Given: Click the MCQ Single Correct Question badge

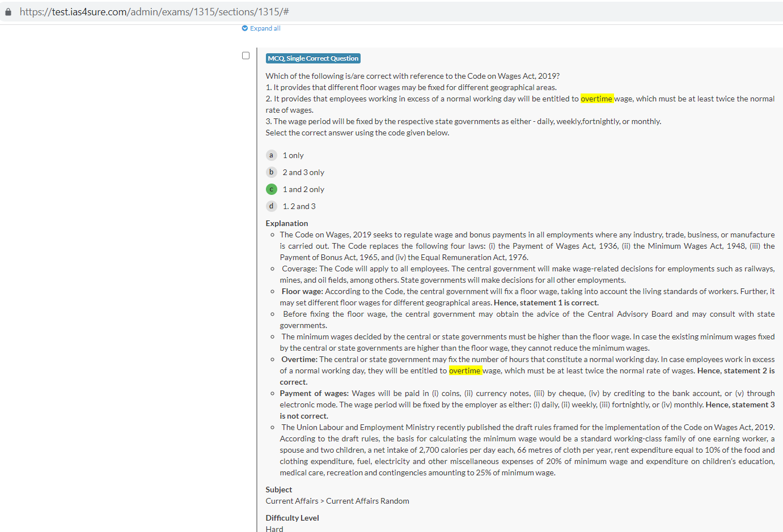Looking at the screenshot, I should (x=313, y=58).
